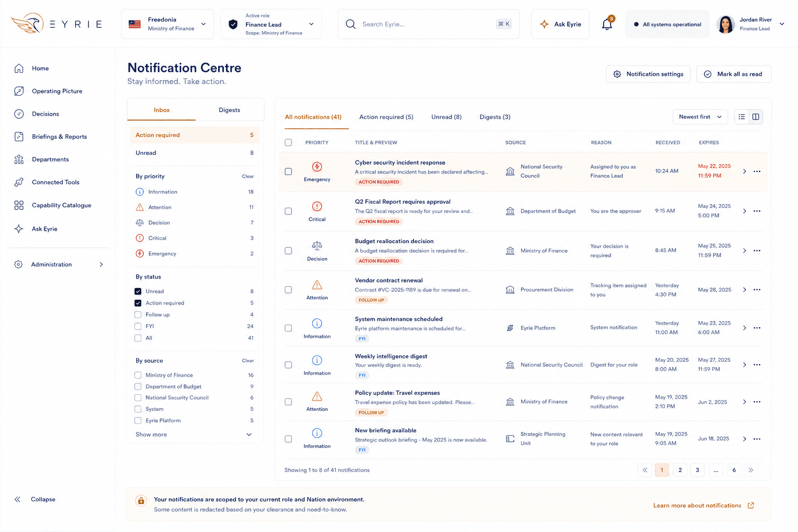
Task: Open the Home sidebar item
Action: pyautogui.click(x=40, y=68)
